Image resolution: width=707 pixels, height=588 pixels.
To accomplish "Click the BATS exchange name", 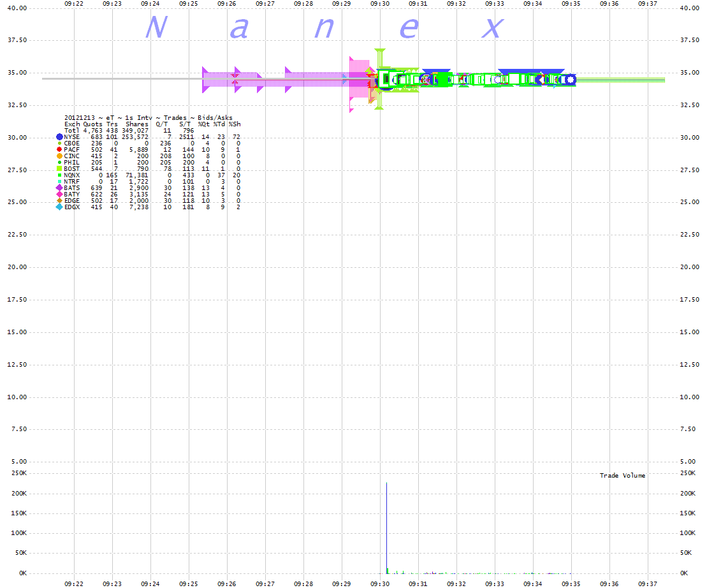I will (x=71, y=188).
